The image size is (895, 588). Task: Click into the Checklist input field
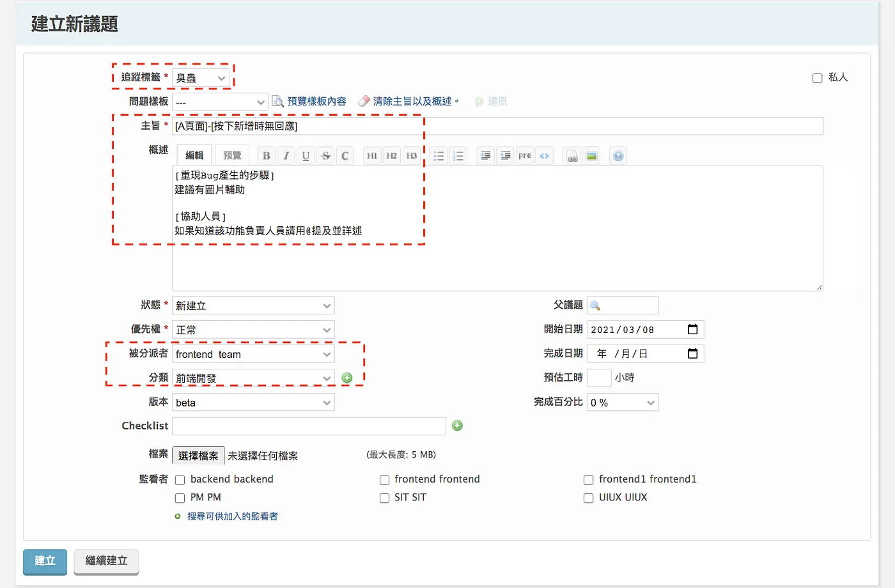[x=309, y=426]
